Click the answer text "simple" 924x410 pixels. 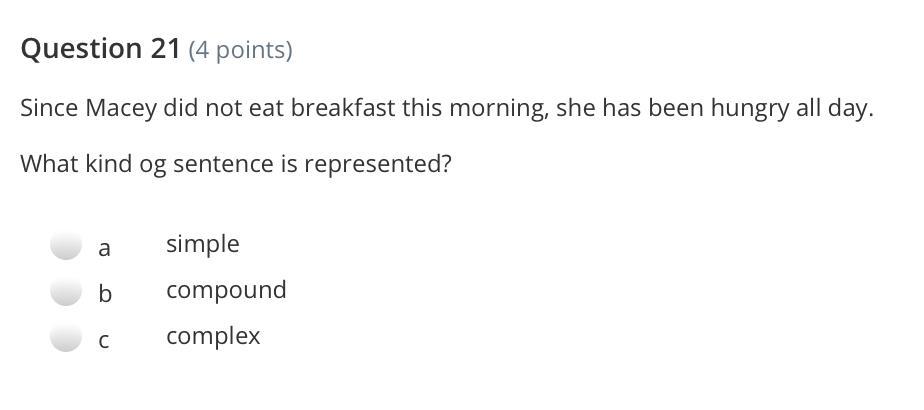pyautogui.click(x=203, y=244)
